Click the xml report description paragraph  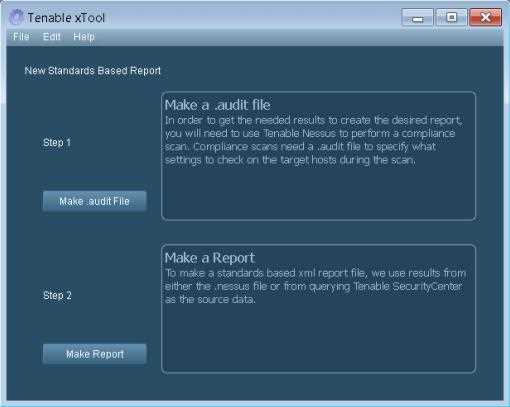pos(315,286)
